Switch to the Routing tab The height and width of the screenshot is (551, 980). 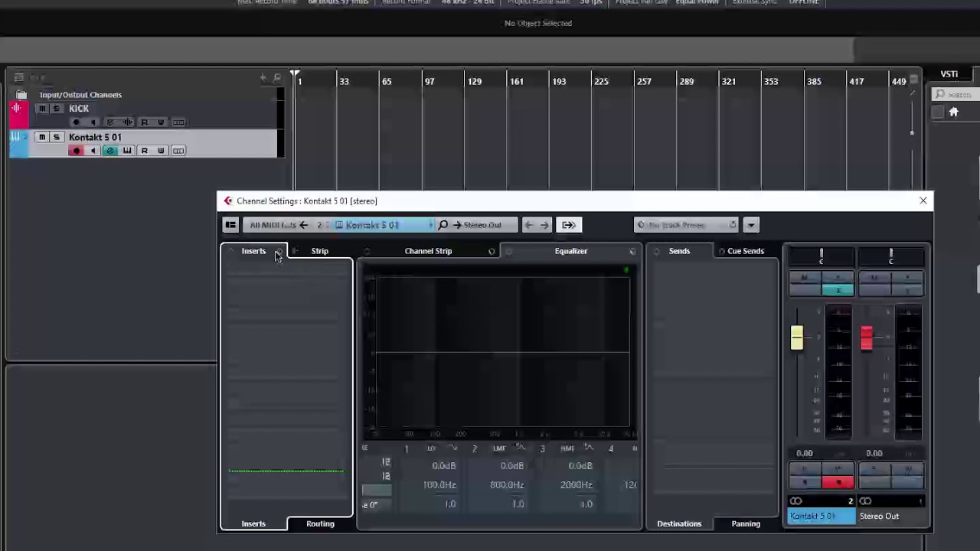pos(320,523)
